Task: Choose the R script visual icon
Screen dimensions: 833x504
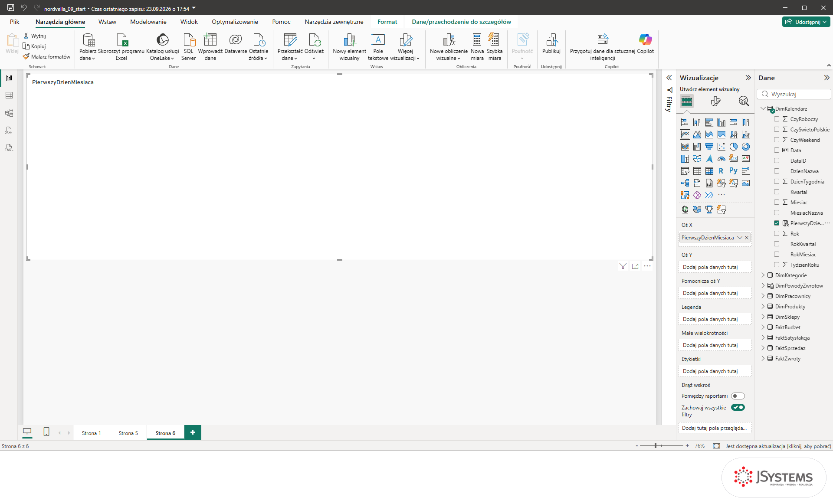Action: 721,171
